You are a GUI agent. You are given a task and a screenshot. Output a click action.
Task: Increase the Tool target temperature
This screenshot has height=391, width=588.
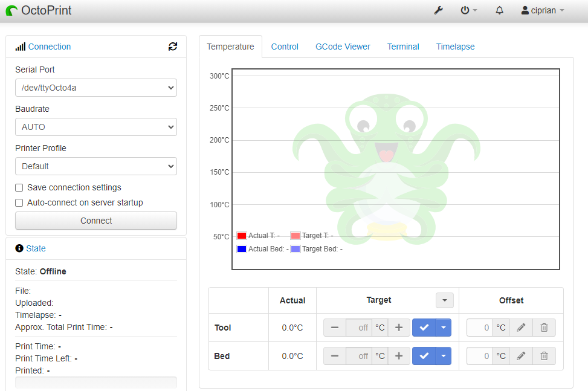[399, 328]
